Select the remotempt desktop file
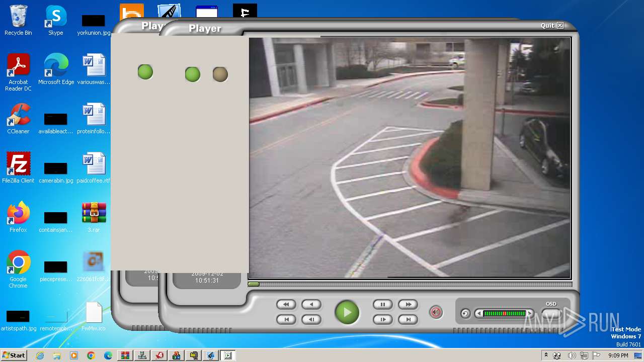The height and width of the screenshot is (362, 644). [56, 321]
